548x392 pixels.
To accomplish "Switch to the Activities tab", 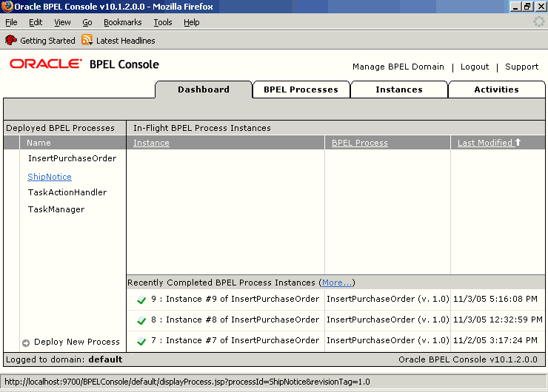I will pyautogui.click(x=496, y=89).
